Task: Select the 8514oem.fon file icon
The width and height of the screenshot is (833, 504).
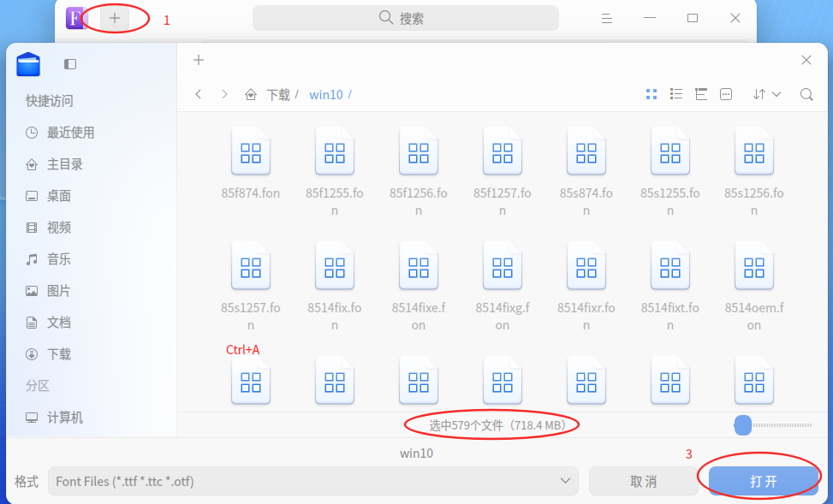Action: (754, 267)
